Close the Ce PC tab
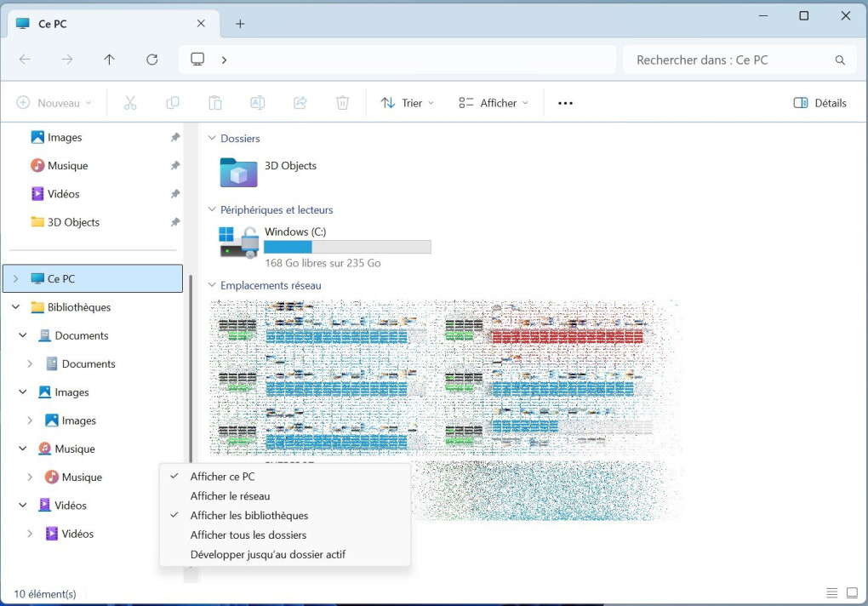 pyautogui.click(x=201, y=23)
